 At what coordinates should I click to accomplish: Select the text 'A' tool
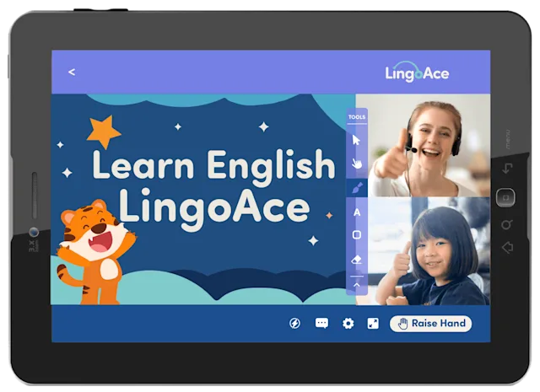(357, 212)
